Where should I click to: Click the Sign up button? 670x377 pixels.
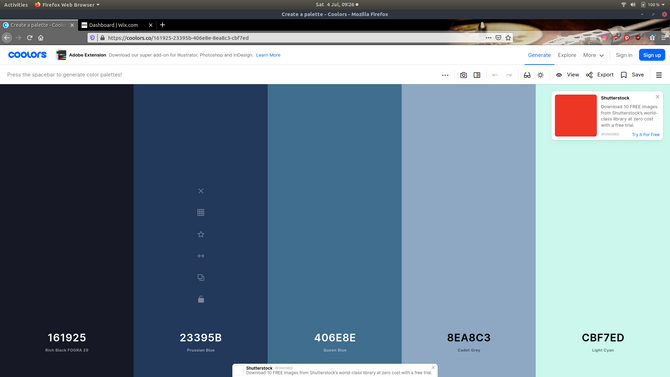click(652, 55)
